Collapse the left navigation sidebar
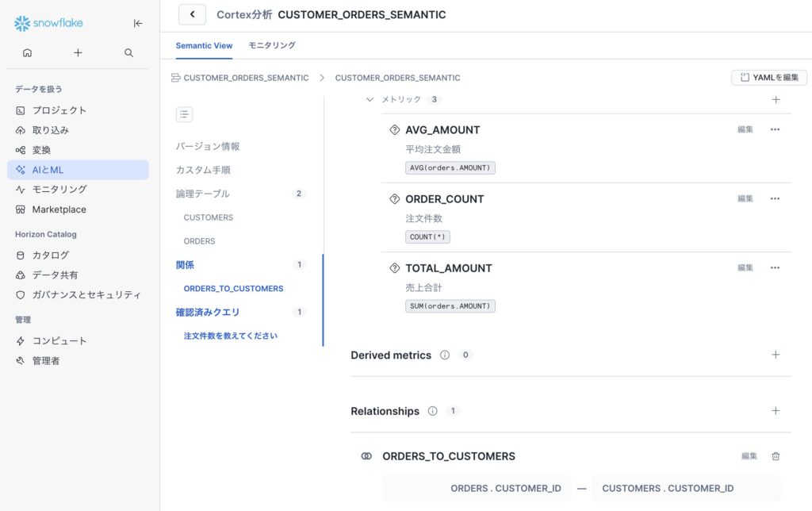Screen dimensions: 812x511 [x=138, y=23]
